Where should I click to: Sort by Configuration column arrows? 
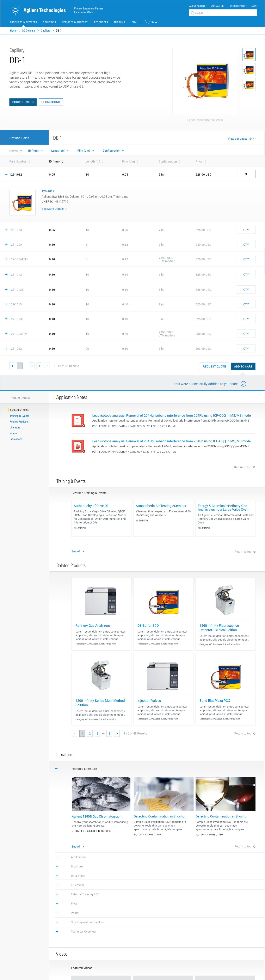pos(179,162)
